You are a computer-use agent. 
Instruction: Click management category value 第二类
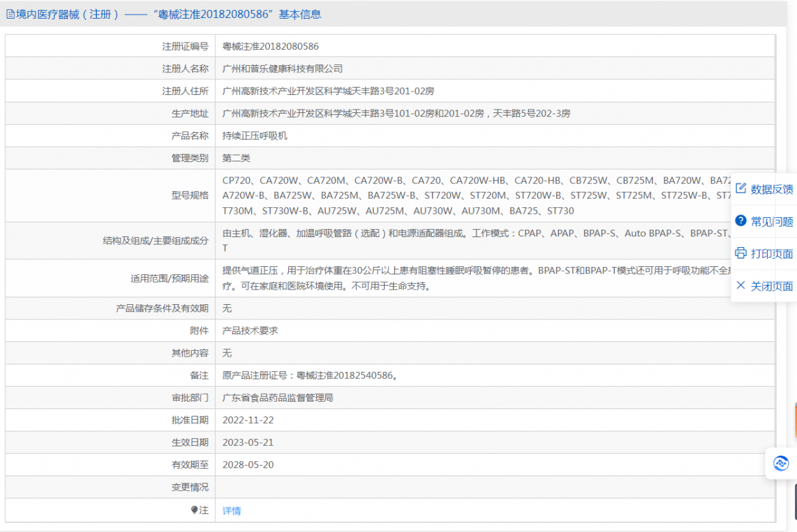click(236, 158)
